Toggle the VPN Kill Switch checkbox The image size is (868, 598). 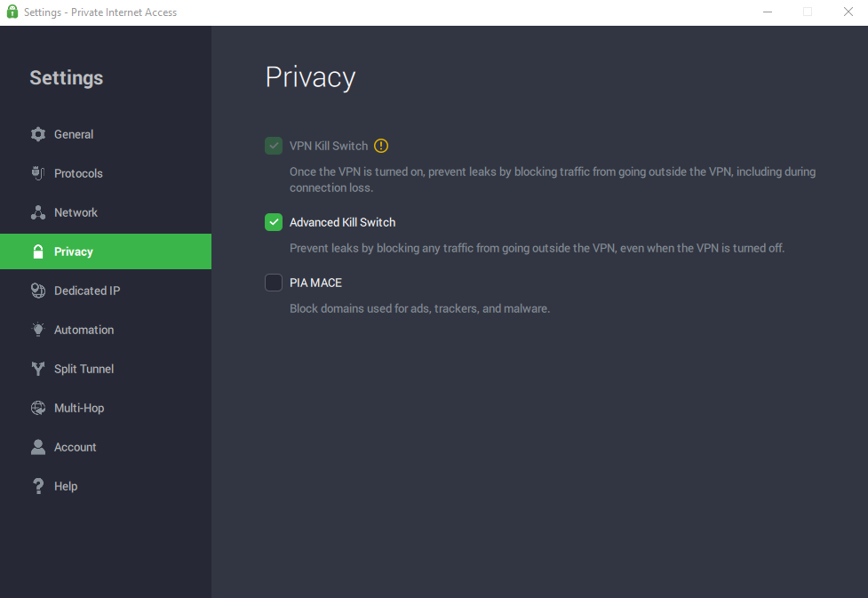(274, 146)
